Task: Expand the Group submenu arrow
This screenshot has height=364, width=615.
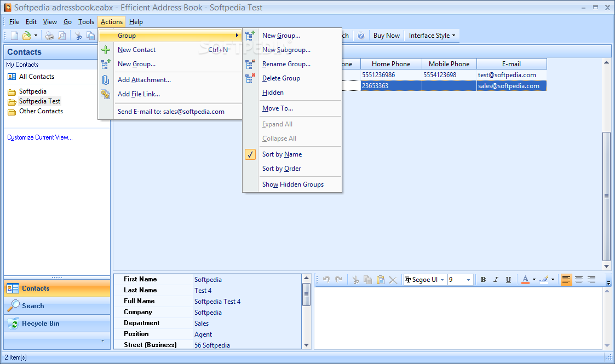Action: 237,36
